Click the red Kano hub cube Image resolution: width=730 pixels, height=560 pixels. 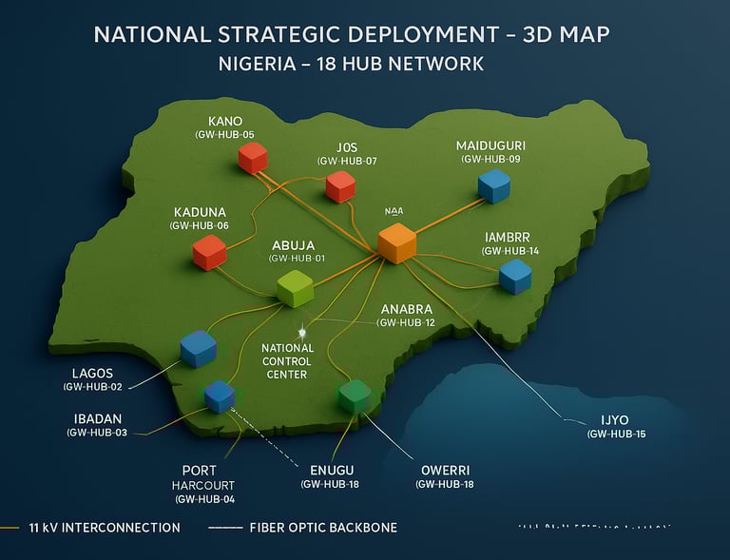253,158
